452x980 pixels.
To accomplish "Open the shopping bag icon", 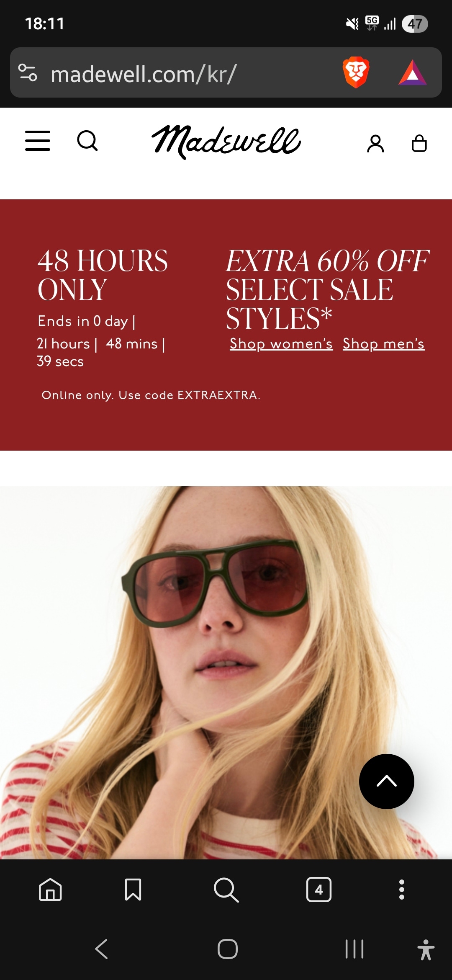I will pos(419,143).
